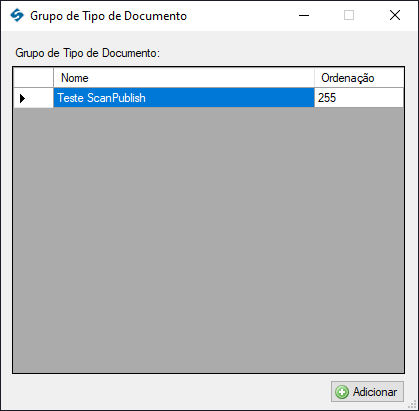419x411 pixels.
Task: Close the Grupo de Tipo de Documento window
Action: (x=395, y=15)
